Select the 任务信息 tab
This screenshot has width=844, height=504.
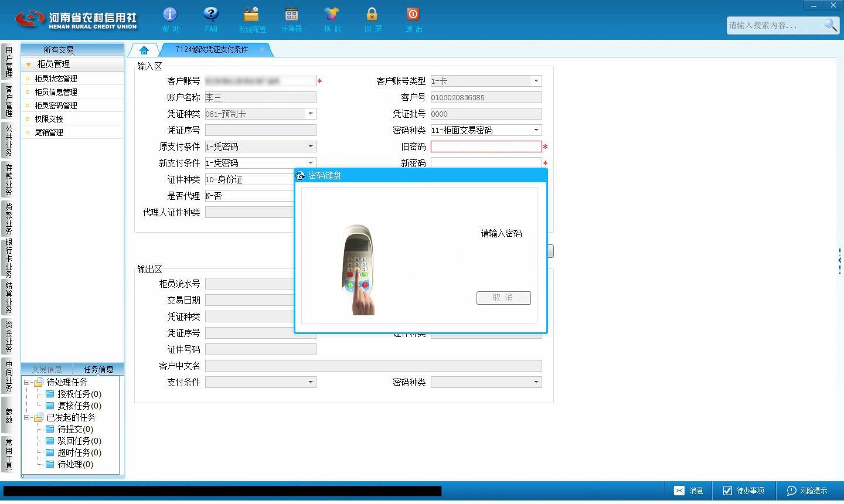pos(98,369)
